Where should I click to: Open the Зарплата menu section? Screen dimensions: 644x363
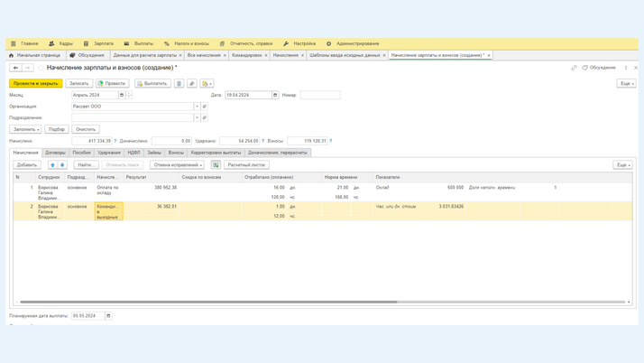tap(103, 43)
